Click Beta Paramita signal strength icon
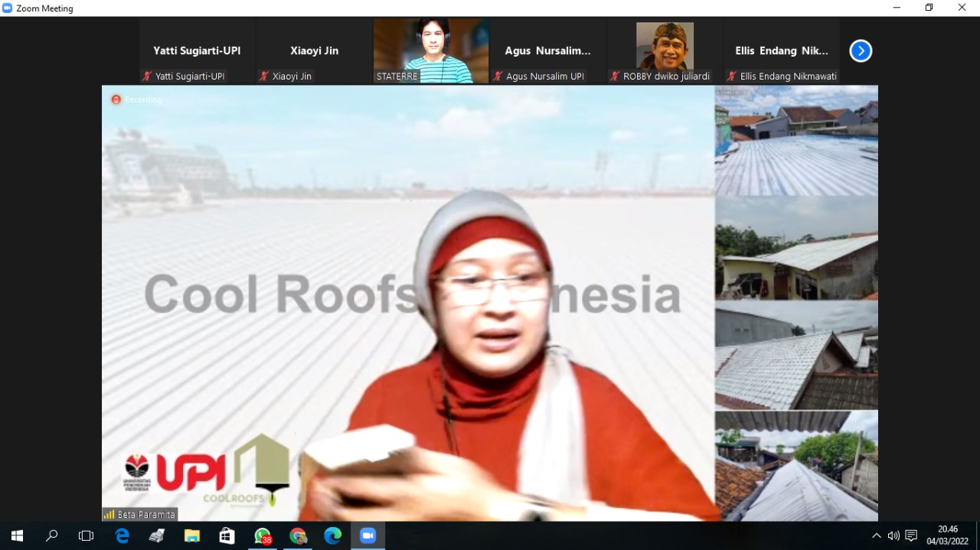The height and width of the screenshot is (550, 980). (x=109, y=515)
